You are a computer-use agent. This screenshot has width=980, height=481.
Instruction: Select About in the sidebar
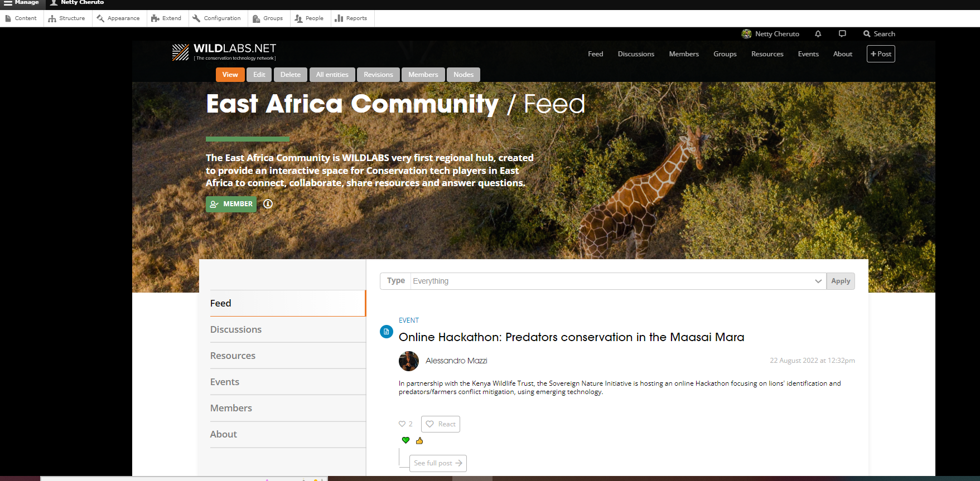click(x=288, y=434)
